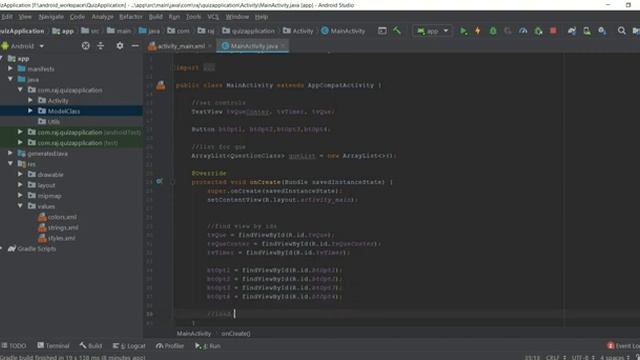
Task: Click the override gutter icon beside onCreate
Action: pos(159,181)
